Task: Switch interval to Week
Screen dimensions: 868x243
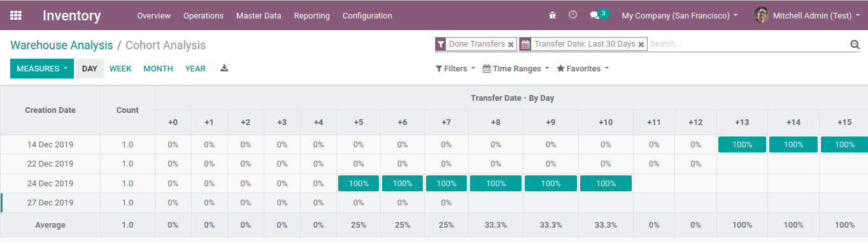Action: pos(120,68)
